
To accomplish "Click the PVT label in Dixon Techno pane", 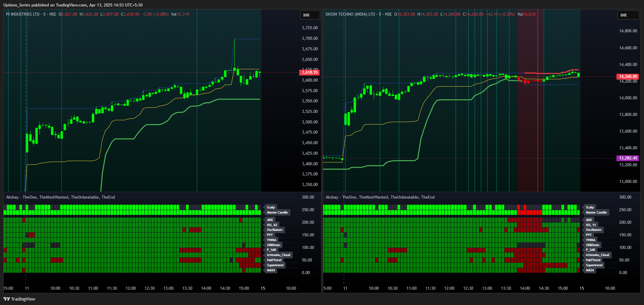I will tap(589, 235).
